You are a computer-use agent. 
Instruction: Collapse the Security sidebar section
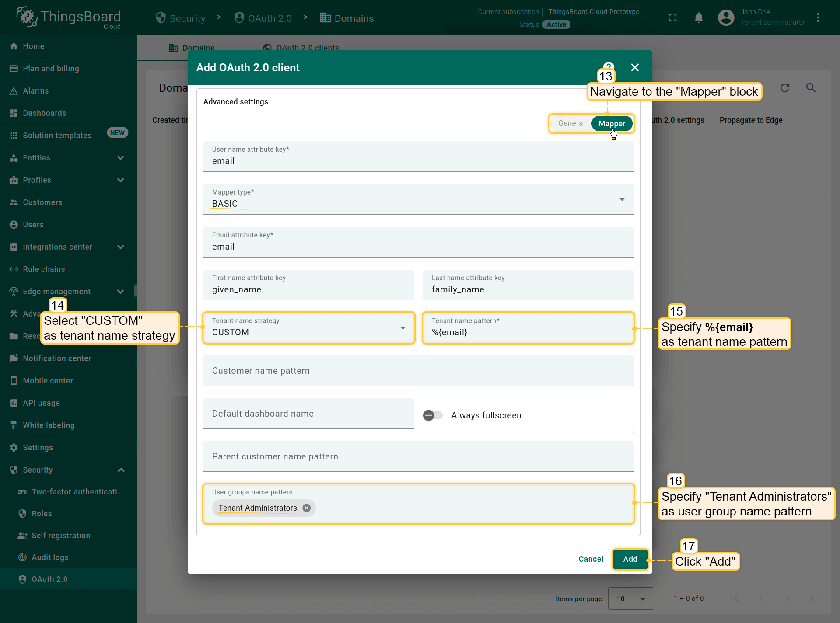121,470
